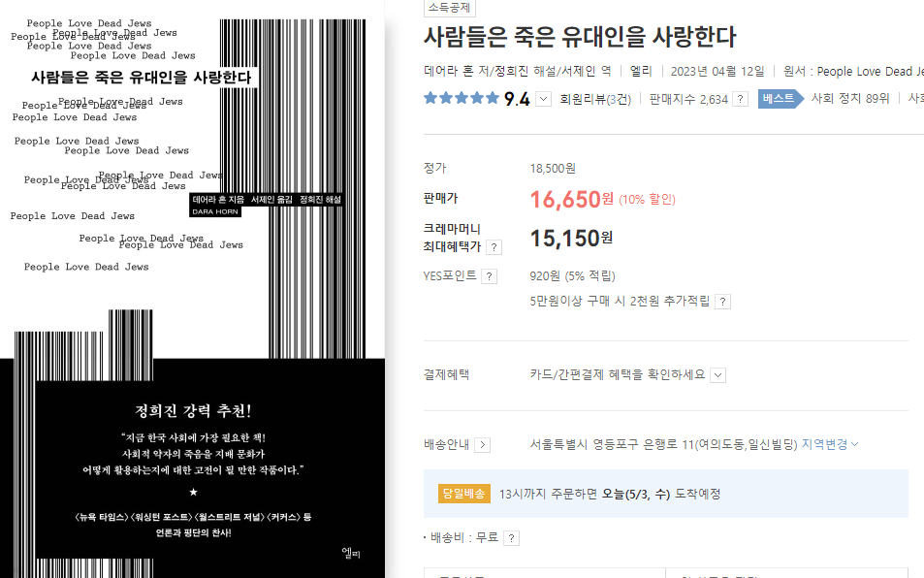The image size is (924, 578).
Task: Open publisher link 엘리
Action: (x=641, y=72)
